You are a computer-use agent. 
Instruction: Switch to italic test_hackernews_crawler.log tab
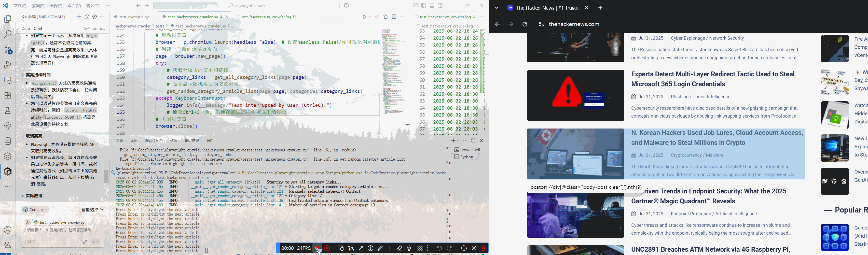point(266,17)
